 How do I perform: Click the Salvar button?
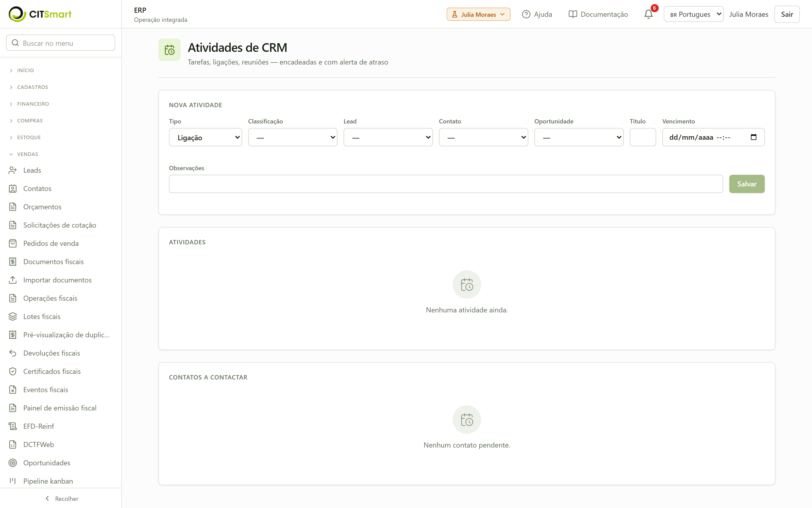click(x=747, y=184)
